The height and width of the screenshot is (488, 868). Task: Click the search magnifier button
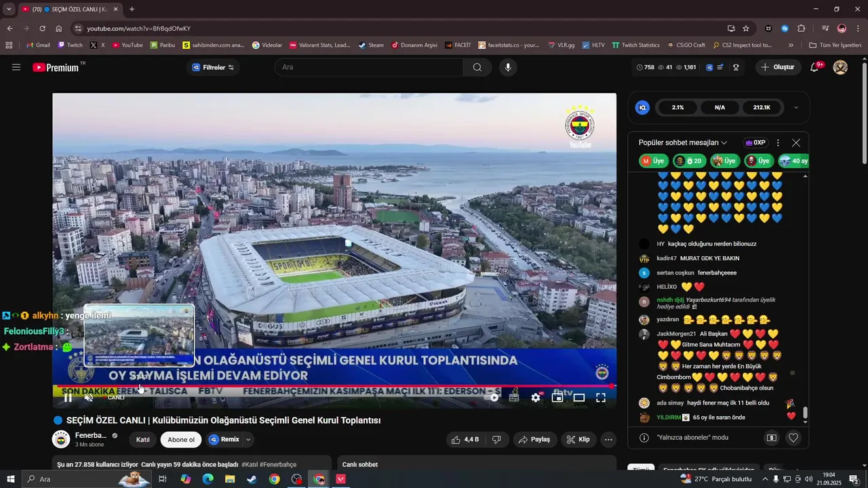click(x=477, y=67)
